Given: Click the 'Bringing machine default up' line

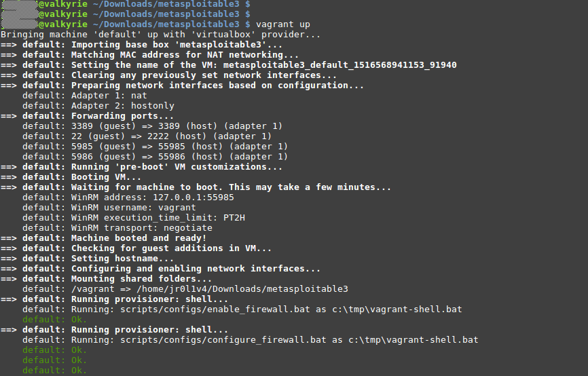Looking at the screenshot, I should (x=160, y=35).
